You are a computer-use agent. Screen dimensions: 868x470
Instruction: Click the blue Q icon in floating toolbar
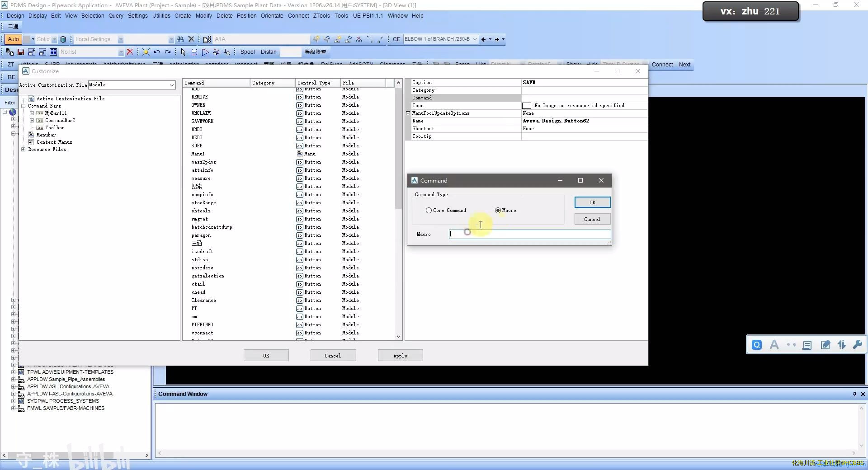click(757, 345)
